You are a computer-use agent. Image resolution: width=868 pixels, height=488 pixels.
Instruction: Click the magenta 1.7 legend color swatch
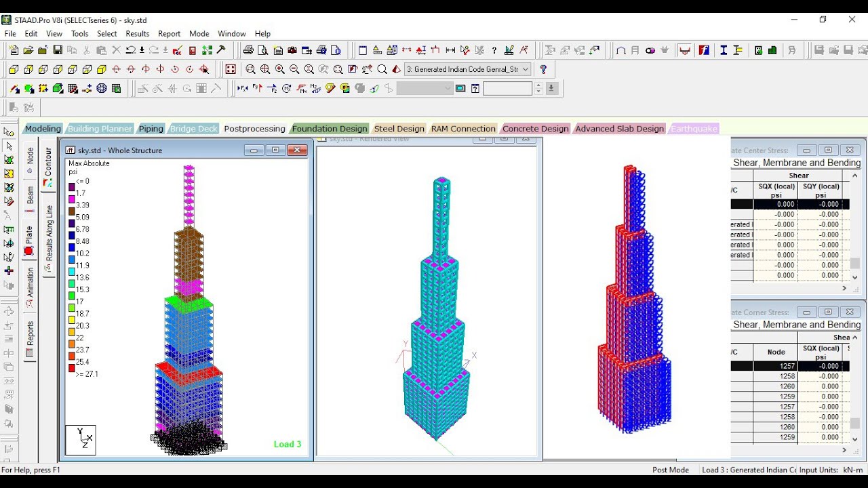coord(72,199)
